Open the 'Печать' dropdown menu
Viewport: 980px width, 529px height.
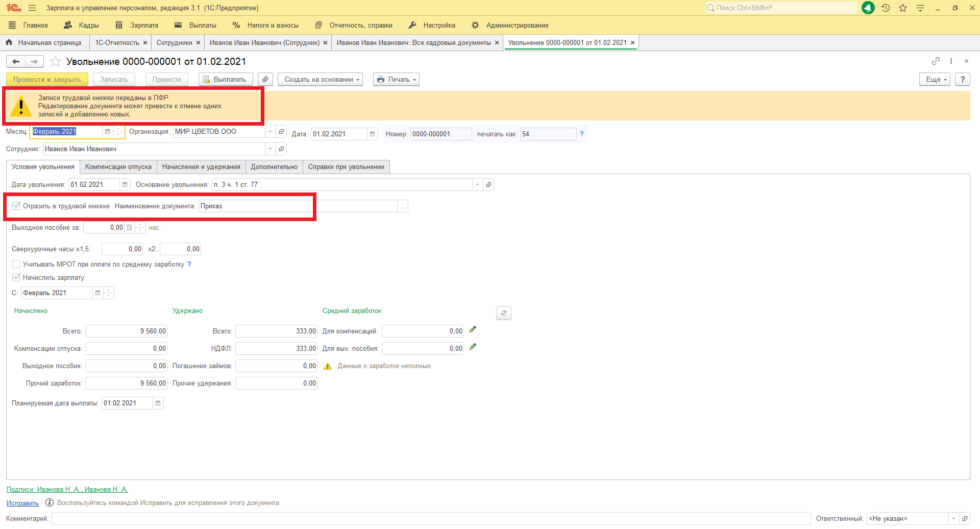pyautogui.click(x=396, y=80)
